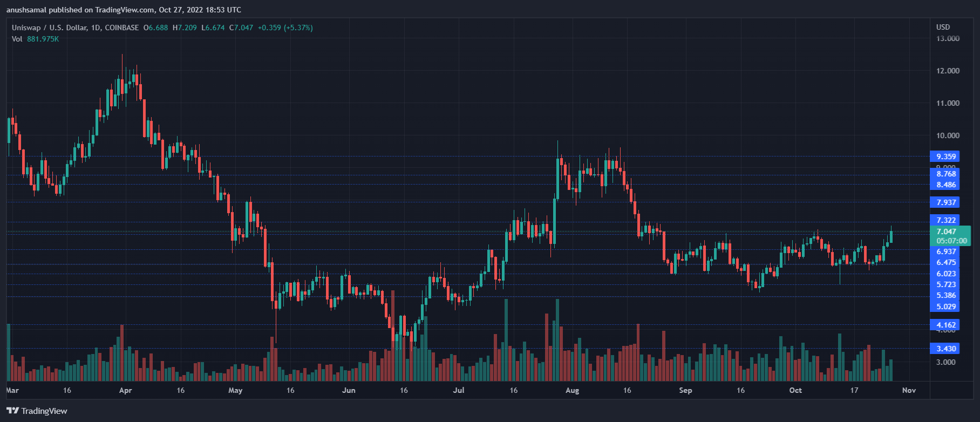
Task: Click the Jul label on time axis
Action: coord(458,390)
